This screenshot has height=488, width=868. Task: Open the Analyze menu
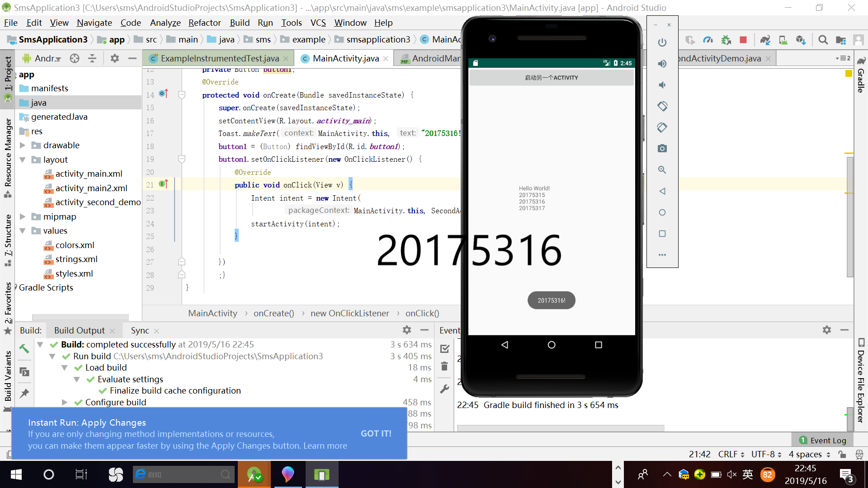165,23
